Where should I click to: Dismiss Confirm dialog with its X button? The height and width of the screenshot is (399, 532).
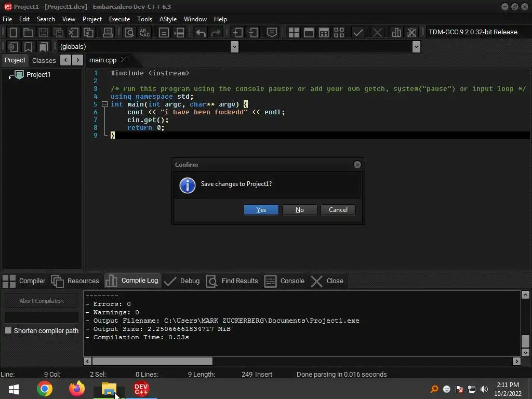[357, 165]
